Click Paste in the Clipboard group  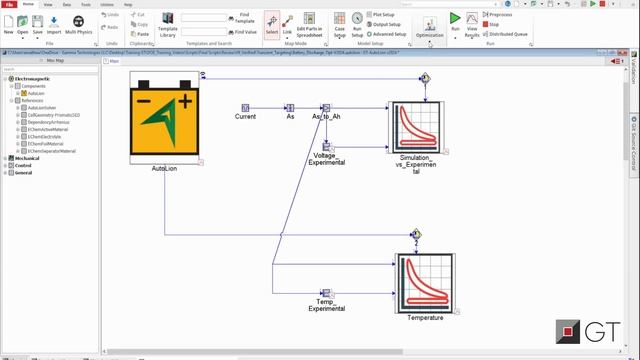pyautogui.click(x=140, y=34)
